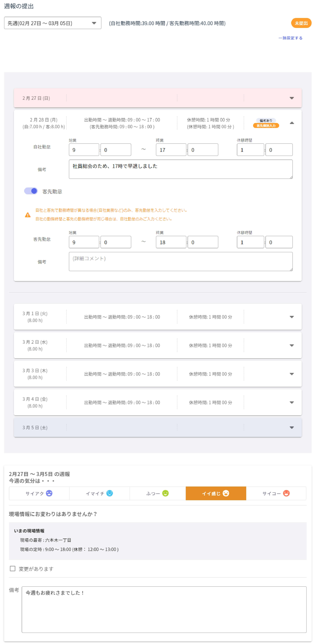Toggle the 客先勤怠 switch off
The image size is (316, 644).
[x=31, y=191]
